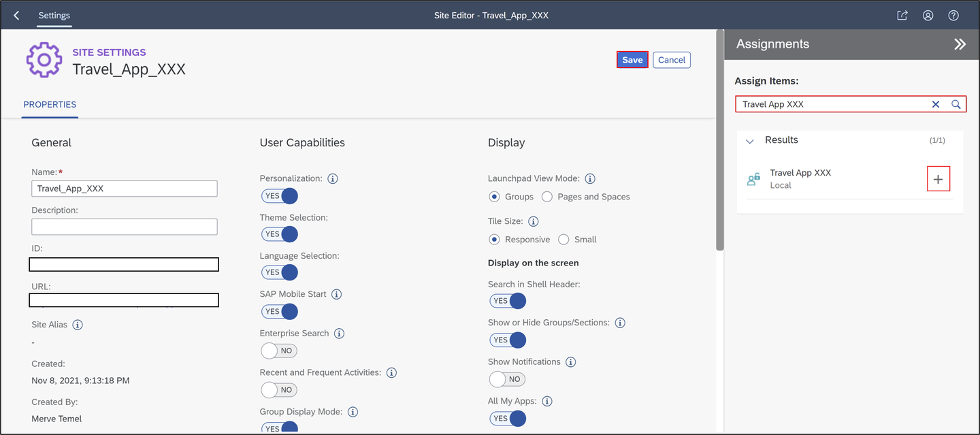The image size is (980, 435).
Task: Show info for SAP Mobile Start
Action: [x=336, y=294]
